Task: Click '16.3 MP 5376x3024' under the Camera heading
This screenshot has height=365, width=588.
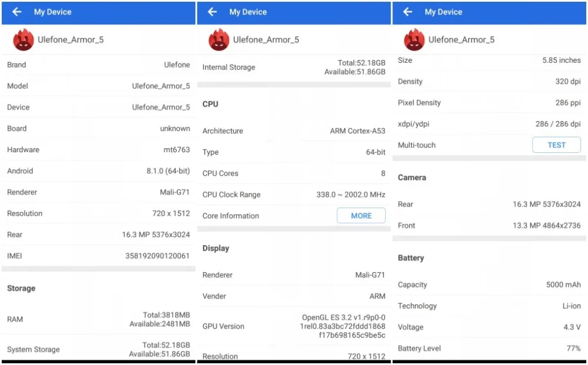Action: [547, 204]
